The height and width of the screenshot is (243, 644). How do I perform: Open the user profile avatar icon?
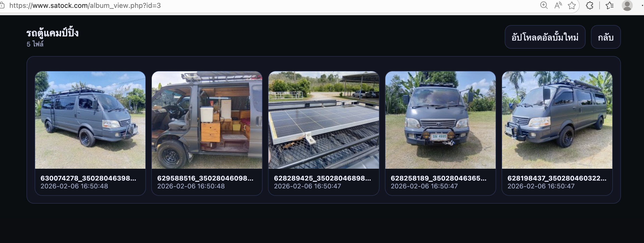(x=627, y=5)
